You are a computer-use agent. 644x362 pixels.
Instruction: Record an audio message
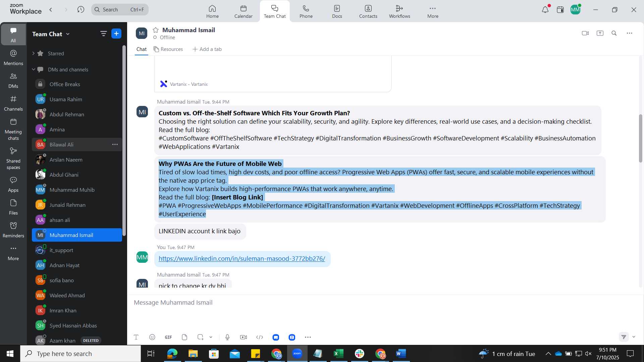tap(227, 337)
